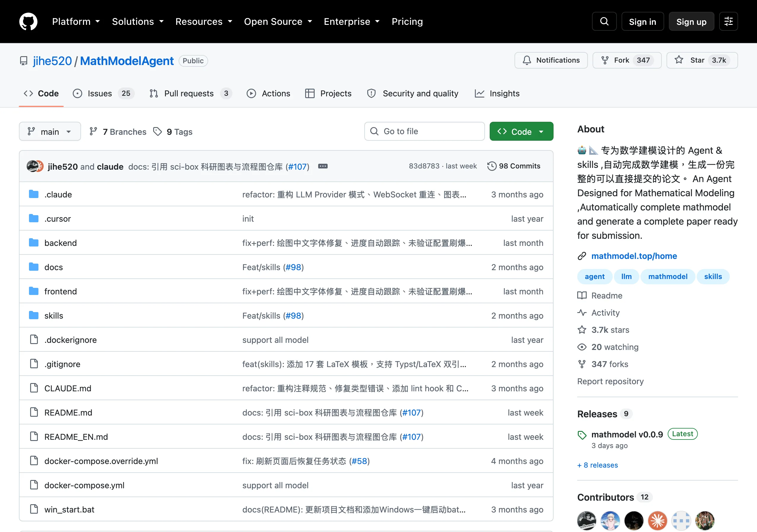Open the GitHub home logo
This screenshot has width=757, height=532.
28,21
